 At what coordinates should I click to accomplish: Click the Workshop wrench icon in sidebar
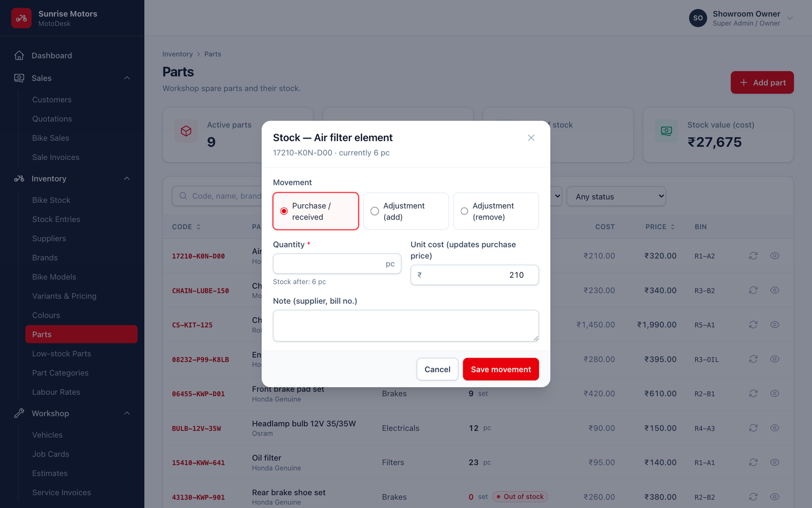[19, 413]
